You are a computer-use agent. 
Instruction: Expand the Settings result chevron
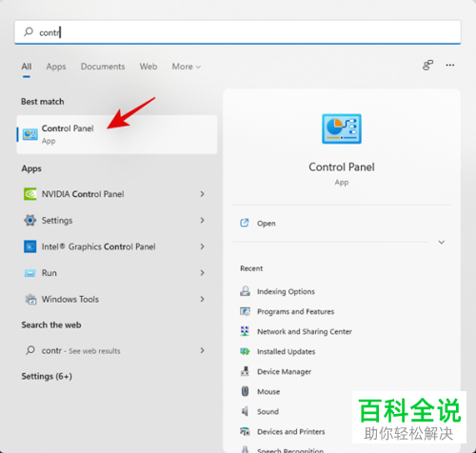click(x=202, y=220)
